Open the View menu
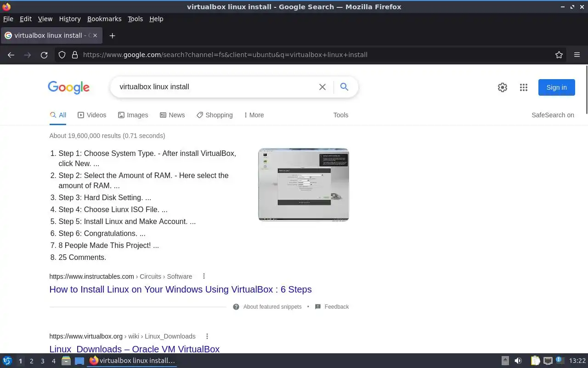 (45, 19)
